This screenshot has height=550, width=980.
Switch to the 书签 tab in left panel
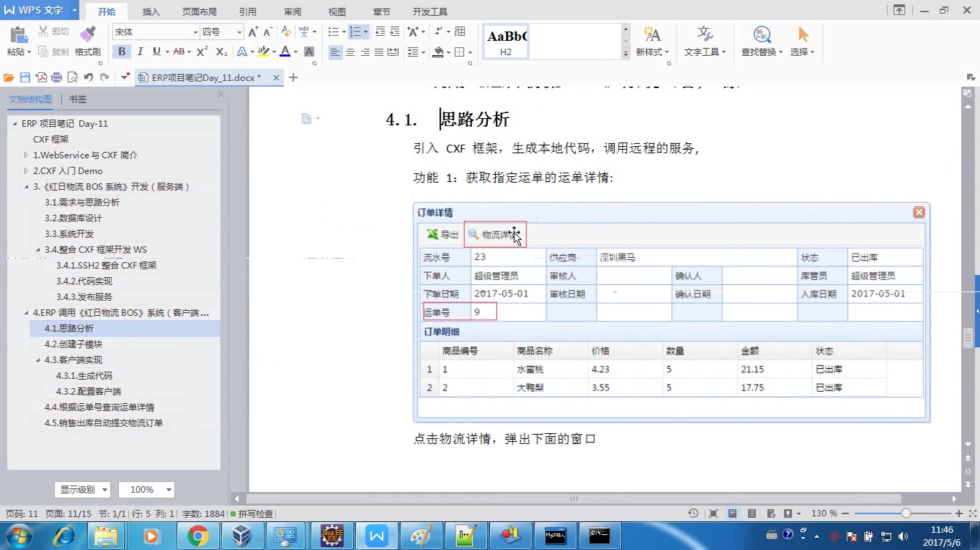click(x=77, y=99)
